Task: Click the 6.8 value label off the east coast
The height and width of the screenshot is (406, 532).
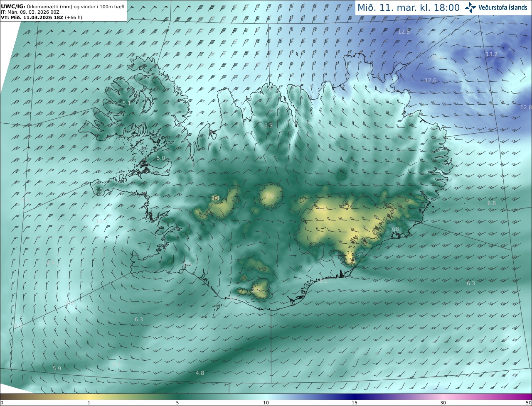Action: (492, 203)
